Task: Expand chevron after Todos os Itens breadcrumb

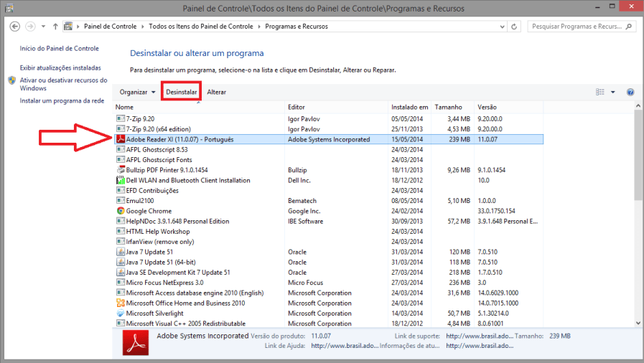Action: [259, 27]
